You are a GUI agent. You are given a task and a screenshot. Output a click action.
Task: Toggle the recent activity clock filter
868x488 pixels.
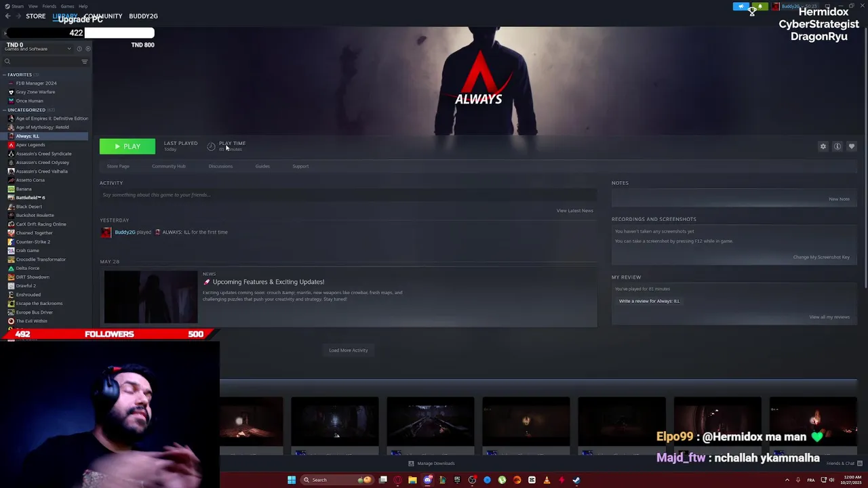79,49
